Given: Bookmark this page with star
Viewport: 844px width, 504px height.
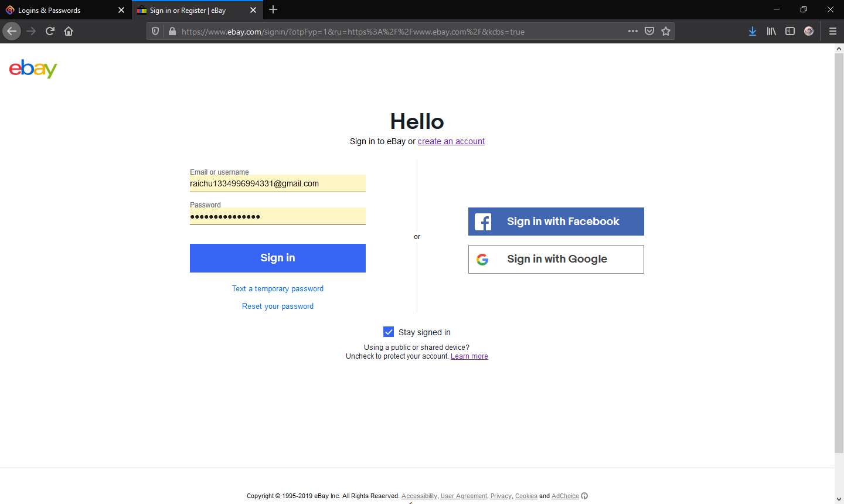Looking at the screenshot, I should click(666, 31).
